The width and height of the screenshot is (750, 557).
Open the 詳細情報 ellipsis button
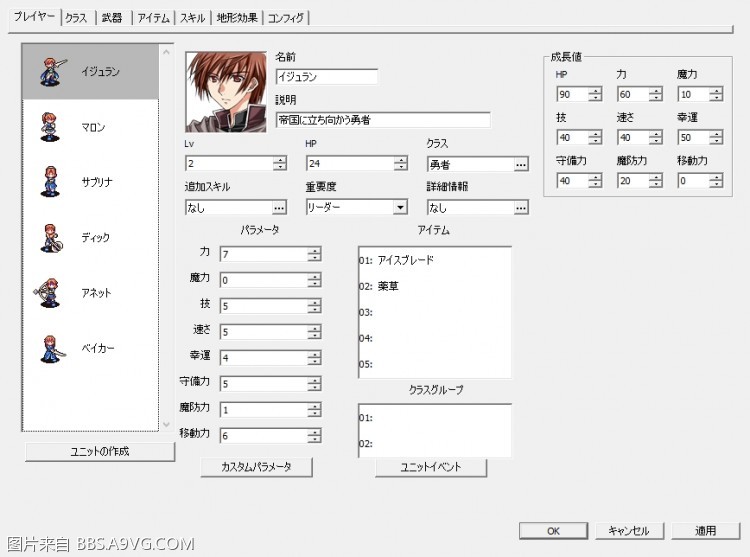point(521,208)
